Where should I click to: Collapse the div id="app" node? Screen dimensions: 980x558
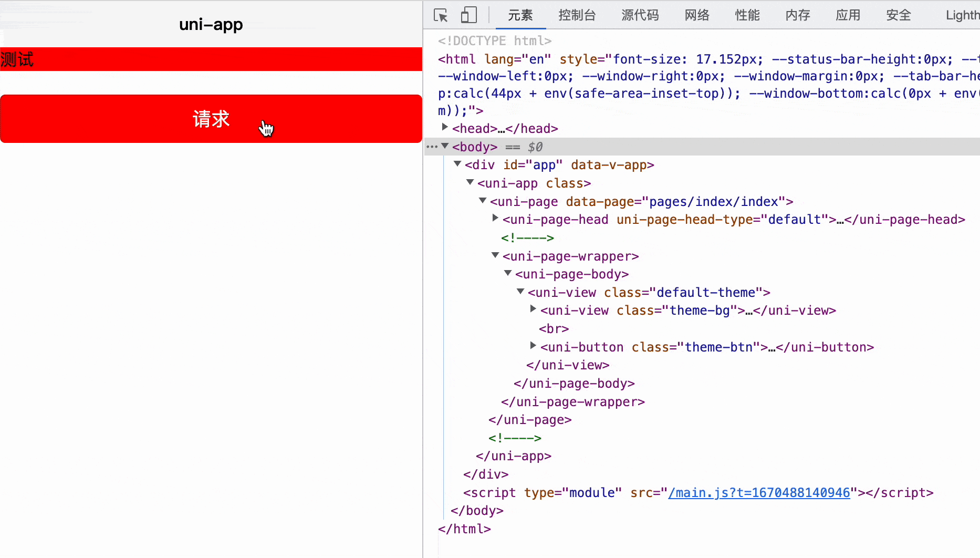457,164
